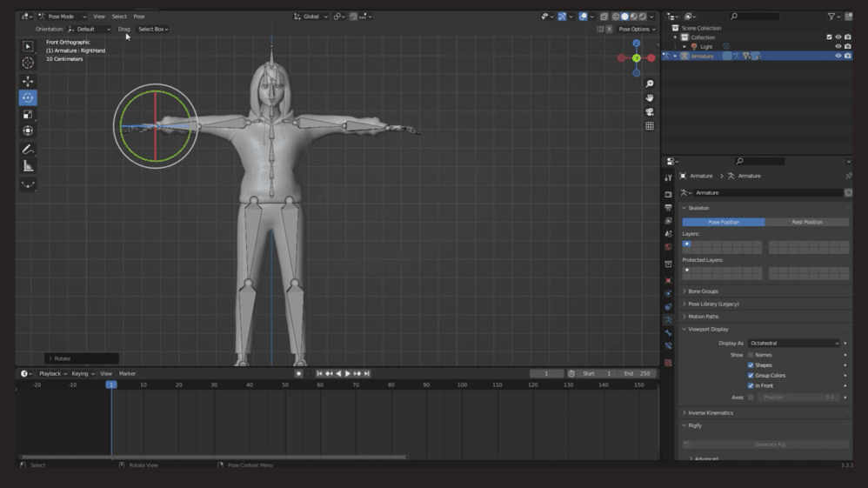Open the Bone Constraints properties tab
The image size is (868, 488).
(x=668, y=346)
